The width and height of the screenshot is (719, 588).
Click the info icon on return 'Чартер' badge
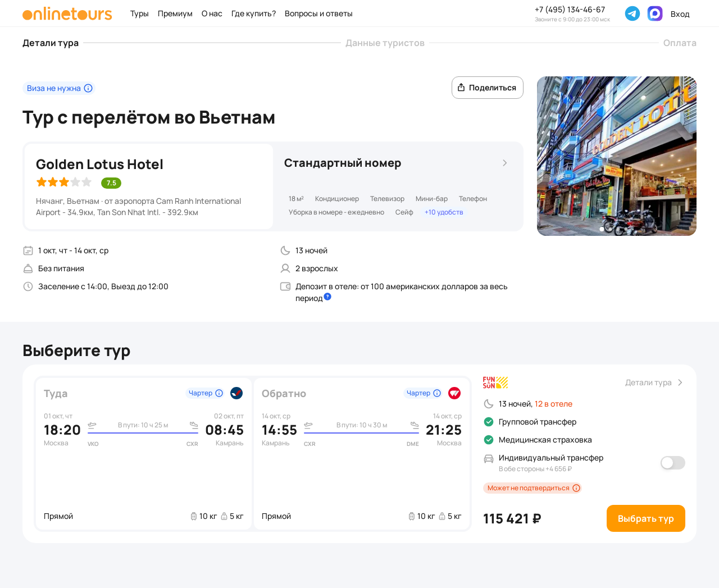(437, 393)
